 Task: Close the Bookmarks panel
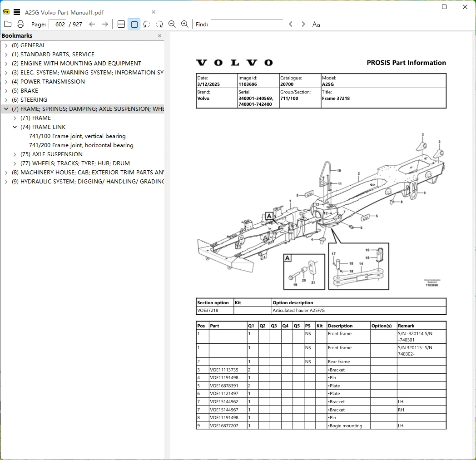pos(160,36)
